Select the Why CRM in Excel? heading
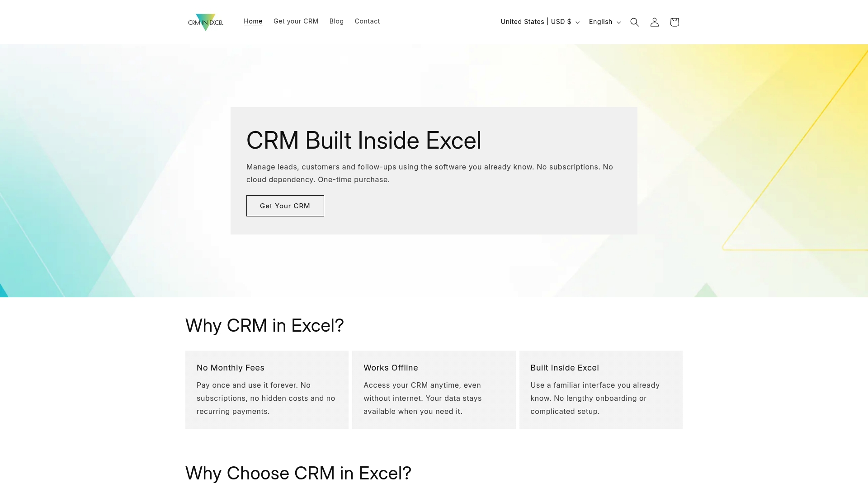The height and width of the screenshot is (488, 868). click(x=264, y=325)
